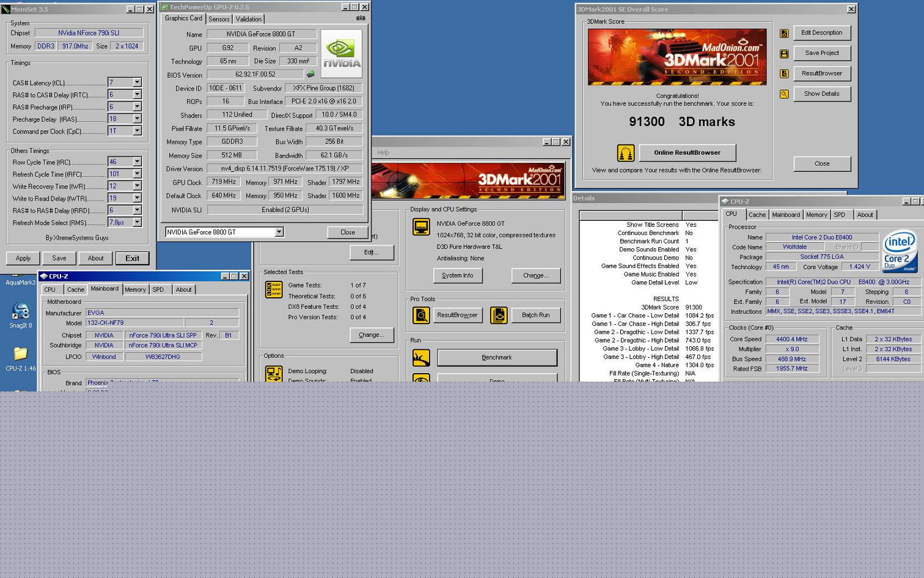
Task: Click Save Project floppy icon
Action: [x=784, y=54]
